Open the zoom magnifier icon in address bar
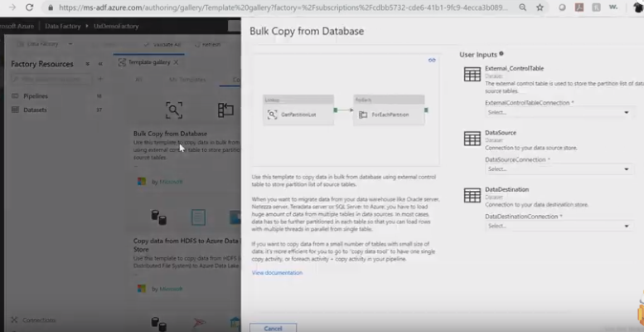This screenshot has width=644, height=332. click(x=522, y=7)
